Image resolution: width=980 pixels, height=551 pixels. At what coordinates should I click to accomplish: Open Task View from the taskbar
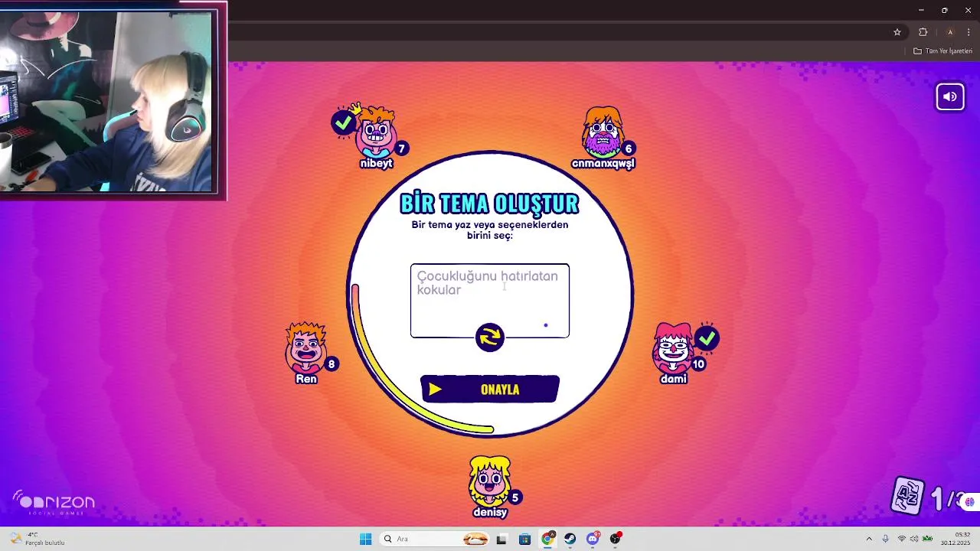coord(501,539)
